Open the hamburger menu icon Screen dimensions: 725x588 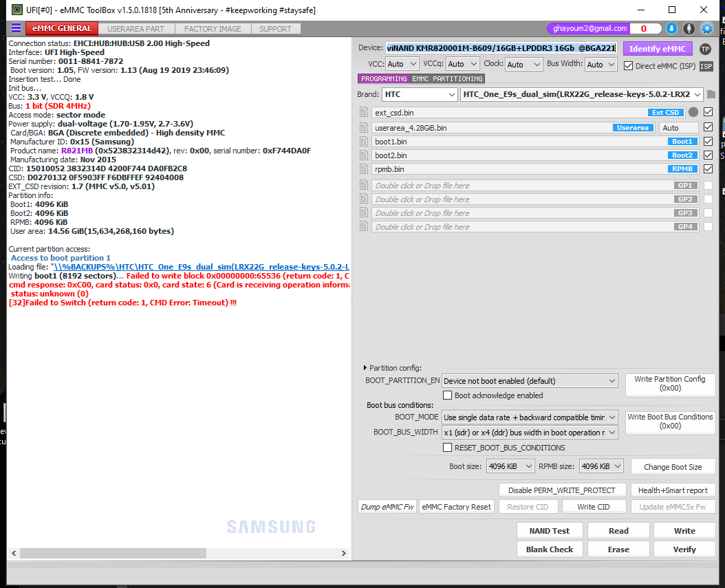17,28
